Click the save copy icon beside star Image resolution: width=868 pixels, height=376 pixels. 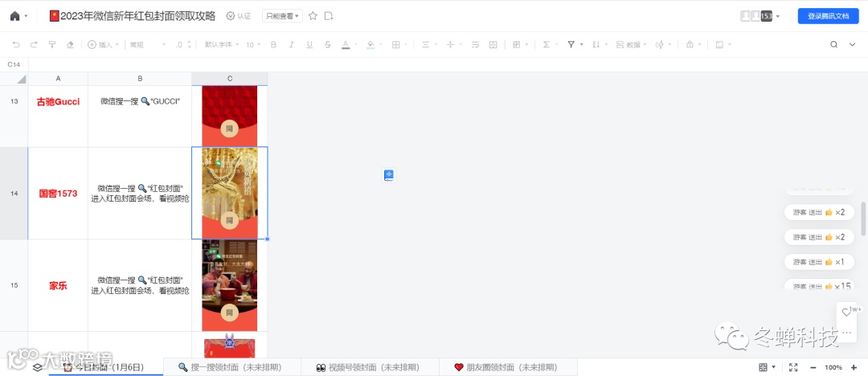[329, 16]
